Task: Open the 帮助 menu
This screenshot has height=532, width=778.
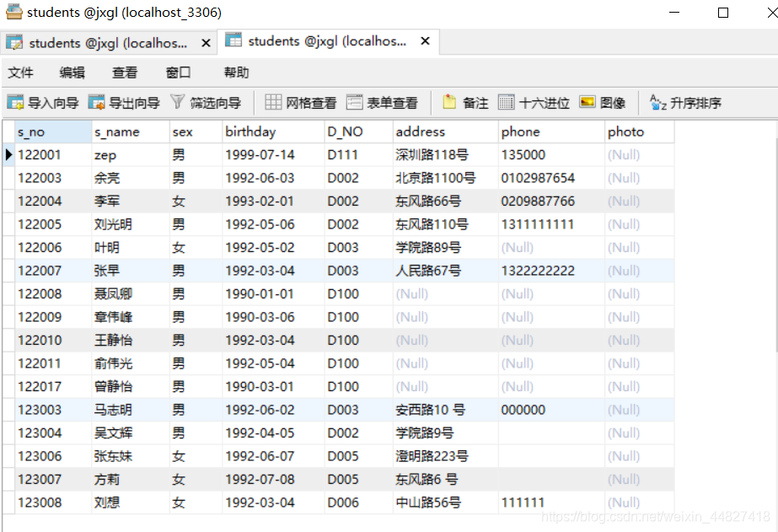Action: click(236, 73)
